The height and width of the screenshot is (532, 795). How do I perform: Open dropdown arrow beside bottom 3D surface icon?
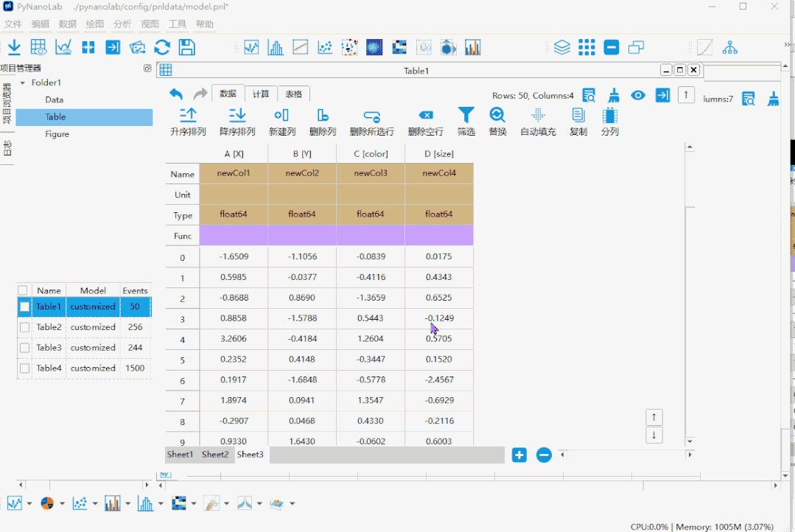292,503
